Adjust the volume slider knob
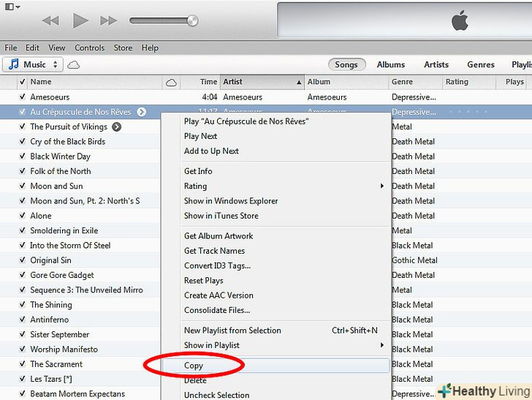Viewport: 532px width, 400px height. click(x=192, y=20)
